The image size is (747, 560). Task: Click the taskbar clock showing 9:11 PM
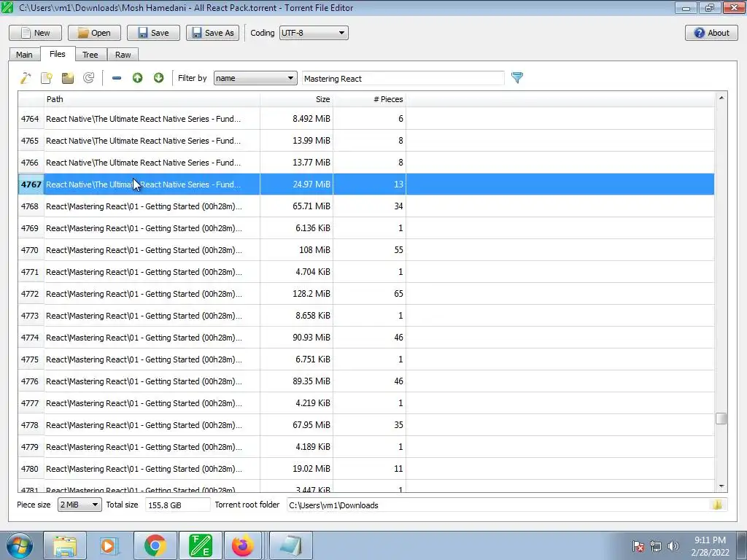[711, 546]
